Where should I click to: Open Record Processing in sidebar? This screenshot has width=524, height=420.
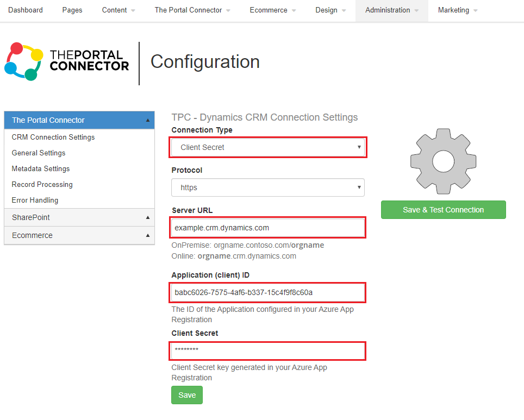[x=42, y=184]
